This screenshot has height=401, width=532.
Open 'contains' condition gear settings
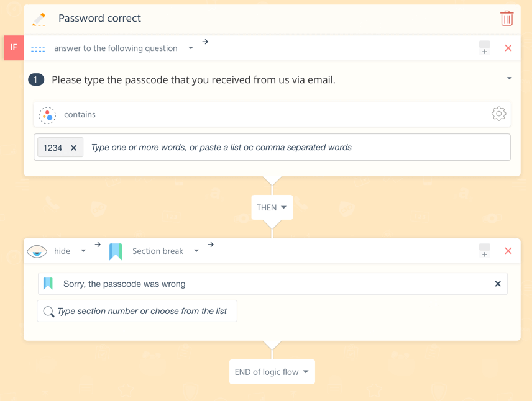coord(498,114)
